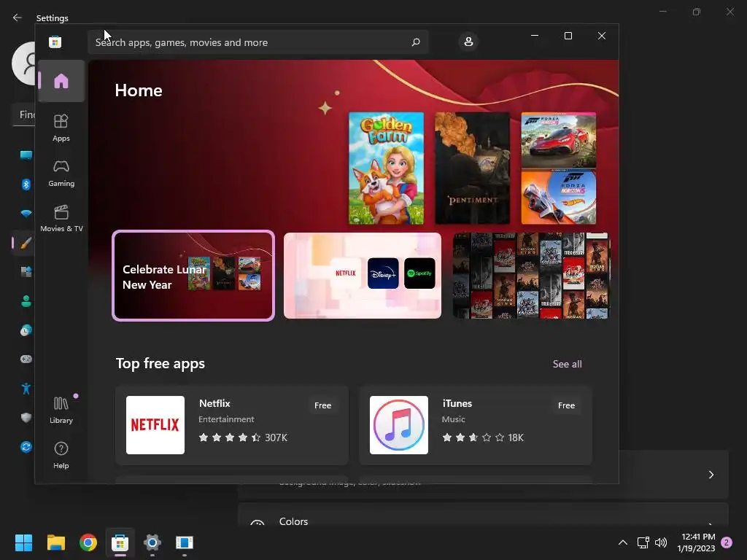Open Windows Update icon in Settings sidebar

pyautogui.click(x=26, y=447)
